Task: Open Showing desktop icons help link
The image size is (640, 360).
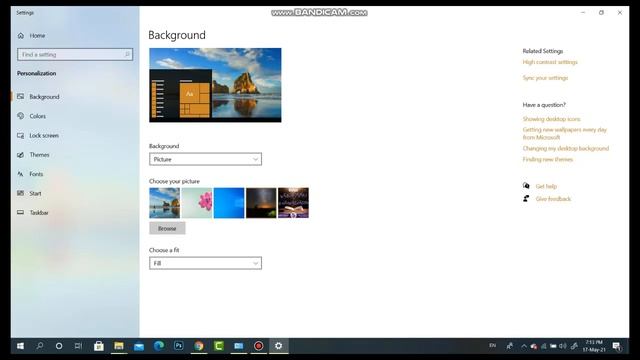Action: pyautogui.click(x=551, y=119)
